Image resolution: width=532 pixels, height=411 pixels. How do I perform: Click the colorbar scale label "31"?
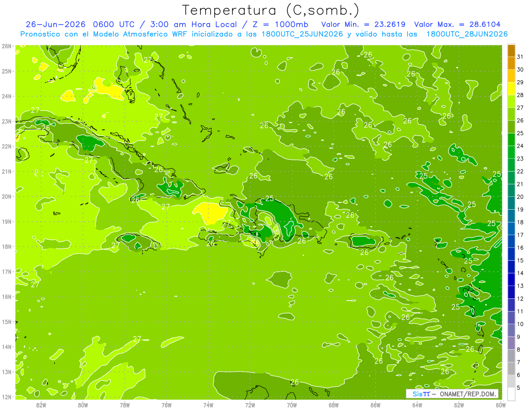520,57
